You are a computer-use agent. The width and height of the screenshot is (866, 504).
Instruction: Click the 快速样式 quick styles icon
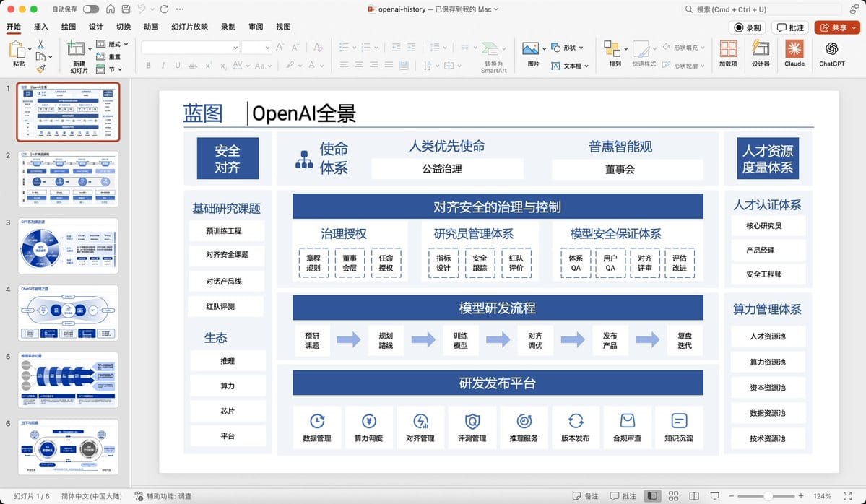[x=641, y=50]
